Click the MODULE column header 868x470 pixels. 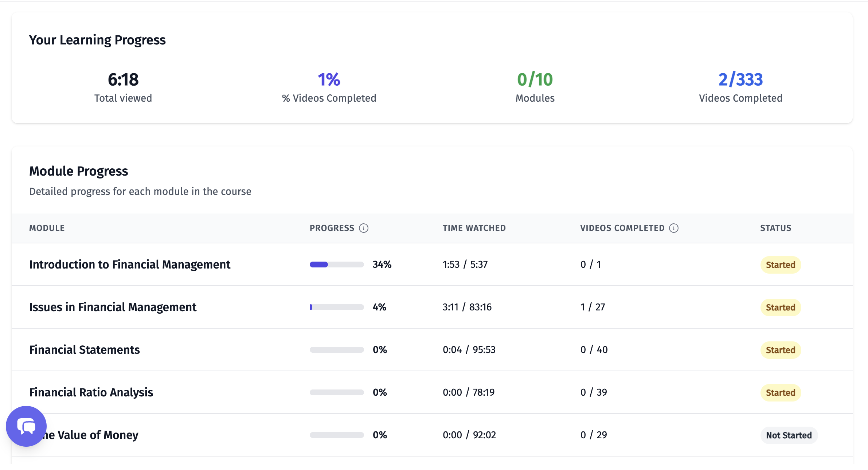point(47,228)
